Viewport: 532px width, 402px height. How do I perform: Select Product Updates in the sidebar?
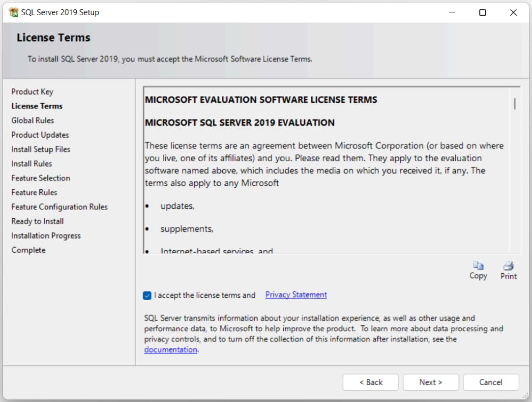[40, 135]
